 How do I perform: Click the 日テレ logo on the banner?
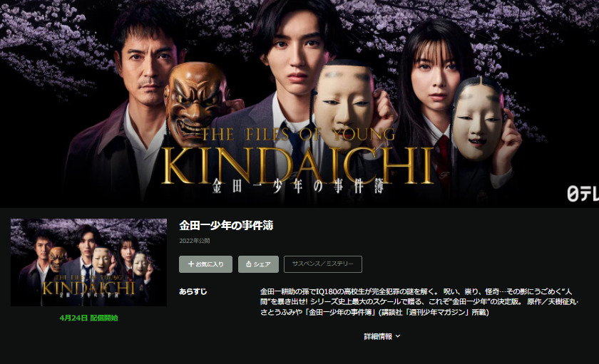point(583,194)
